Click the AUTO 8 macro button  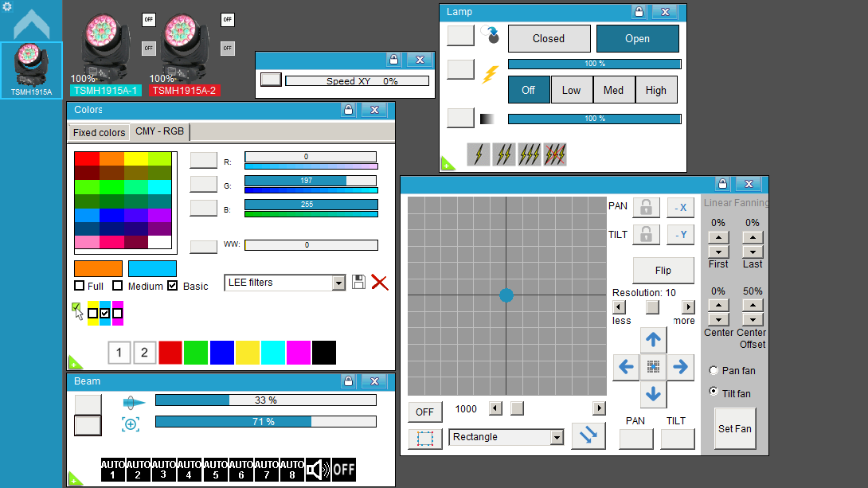click(291, 470)
